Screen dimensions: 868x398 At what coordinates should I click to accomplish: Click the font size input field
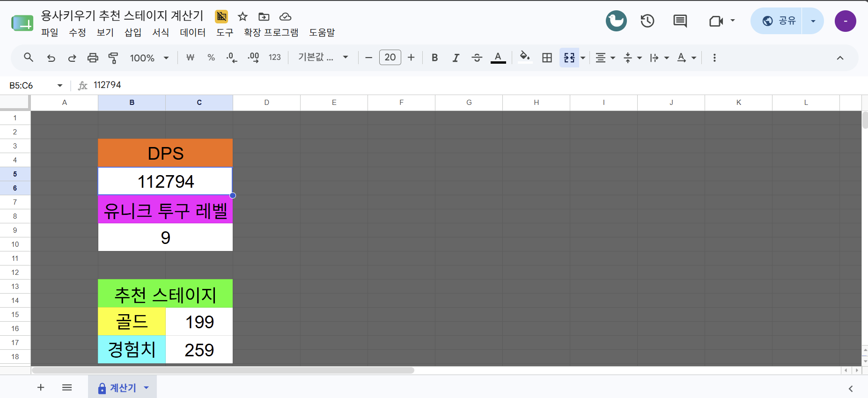tap(390, 58)
